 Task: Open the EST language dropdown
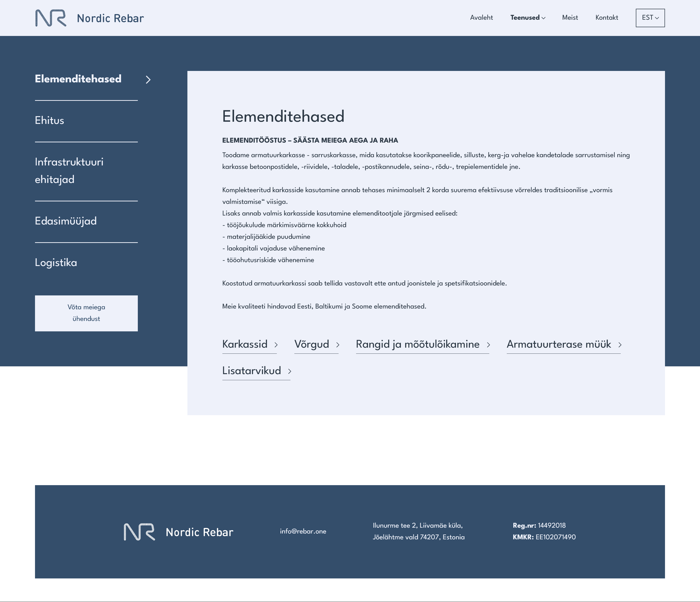(650, 18)
